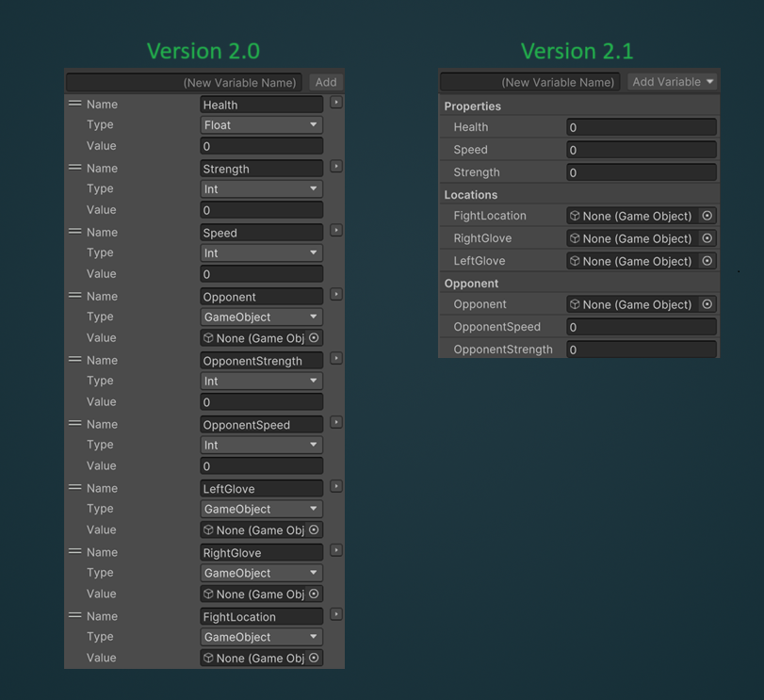Click the reorder handle for Strength

[x=75, y=167]
